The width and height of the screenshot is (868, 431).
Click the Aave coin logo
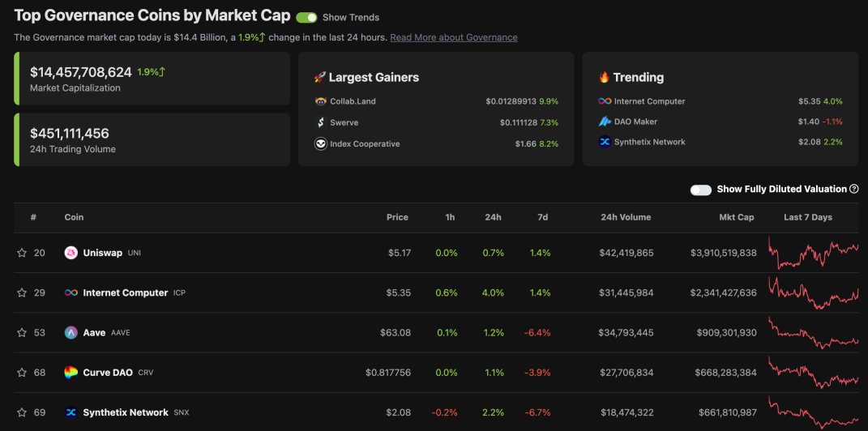tap(71, 332)
